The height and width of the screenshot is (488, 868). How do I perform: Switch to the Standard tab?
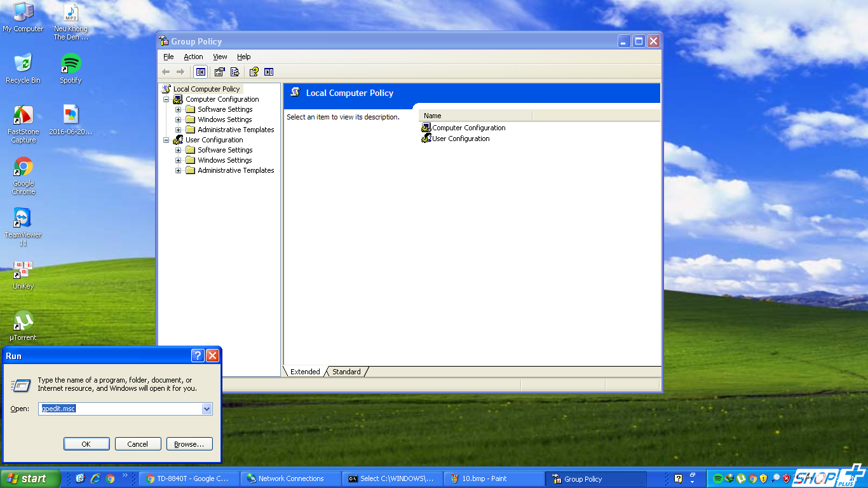[346, 372]
